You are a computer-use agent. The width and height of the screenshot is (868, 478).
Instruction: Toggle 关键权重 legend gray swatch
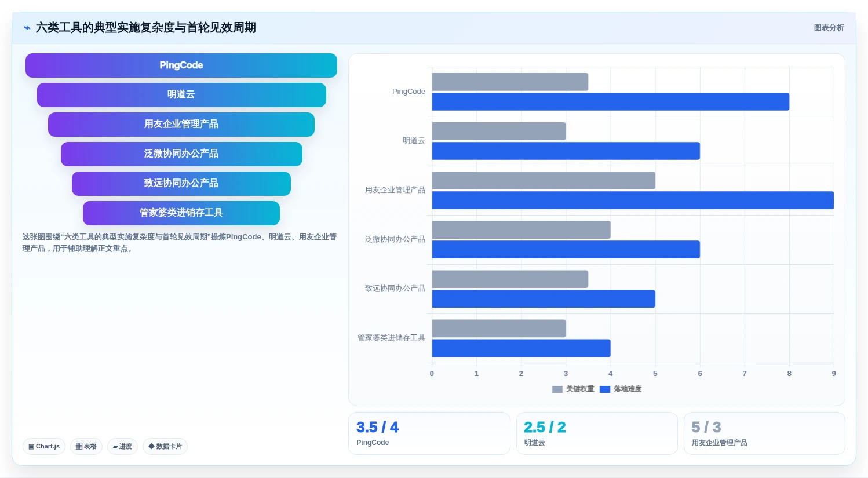(x=557, y=389)
